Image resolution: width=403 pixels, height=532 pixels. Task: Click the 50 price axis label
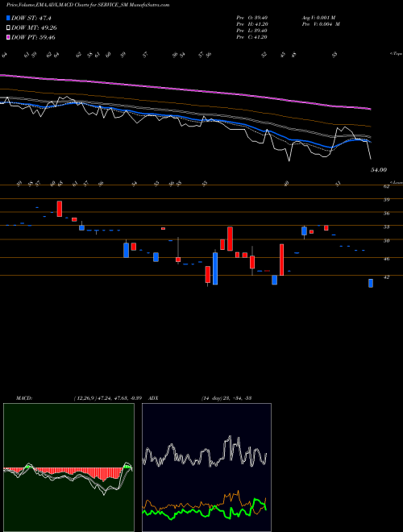(x=386, y=241)
